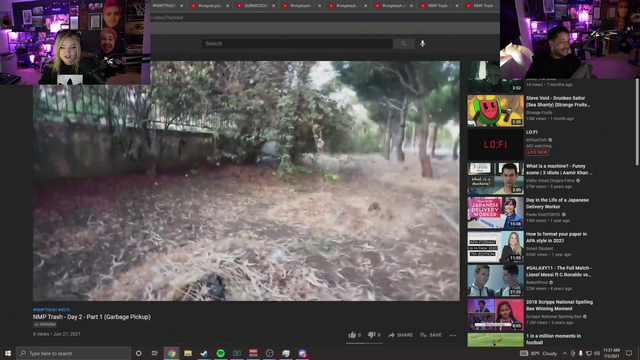Open the 80°F Cloudy weather widget
Viewport: 640px width, 360px height.
544,353
